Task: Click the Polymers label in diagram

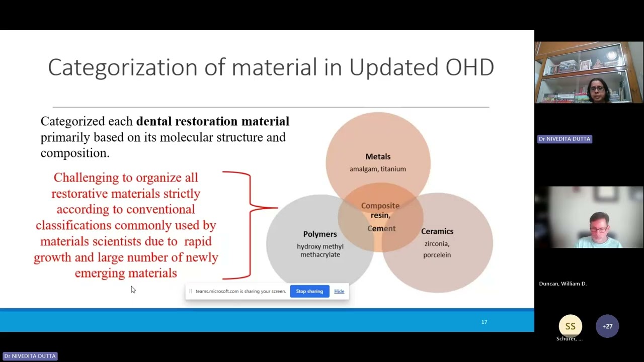Action: [320, 234]
